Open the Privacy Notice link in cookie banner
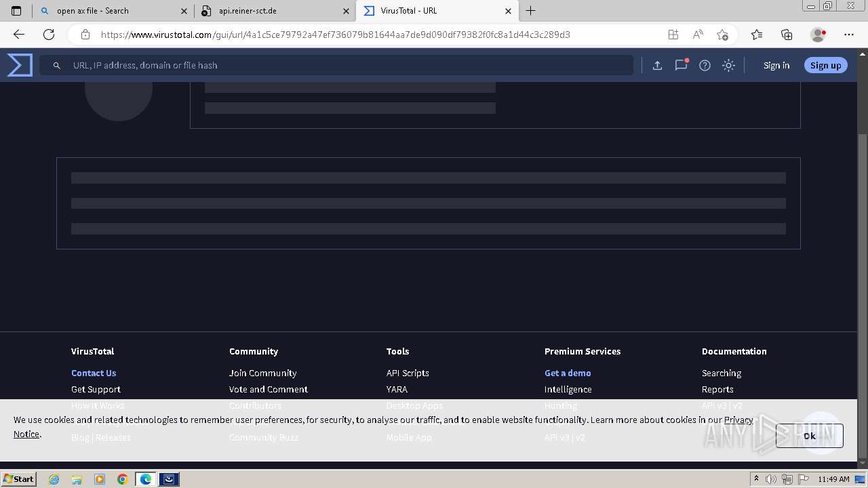The width and height of the screenshot is (868, 488). (x=738, y=420)
